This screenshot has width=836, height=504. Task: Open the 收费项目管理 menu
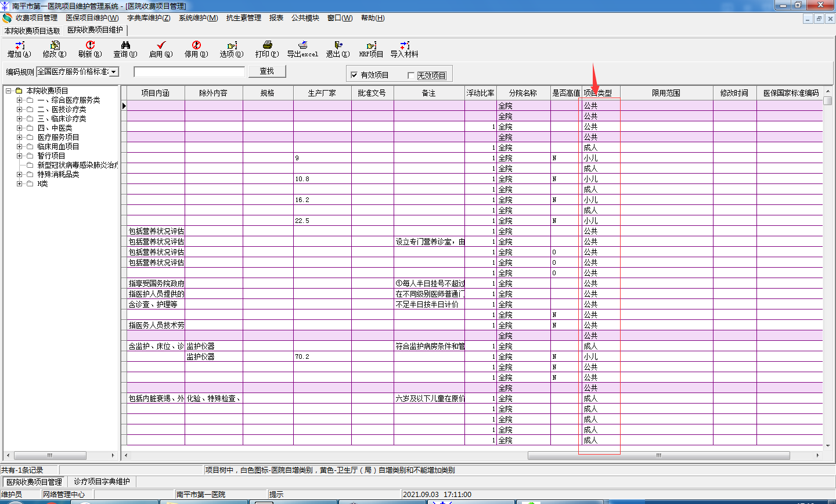click(37, 18)
